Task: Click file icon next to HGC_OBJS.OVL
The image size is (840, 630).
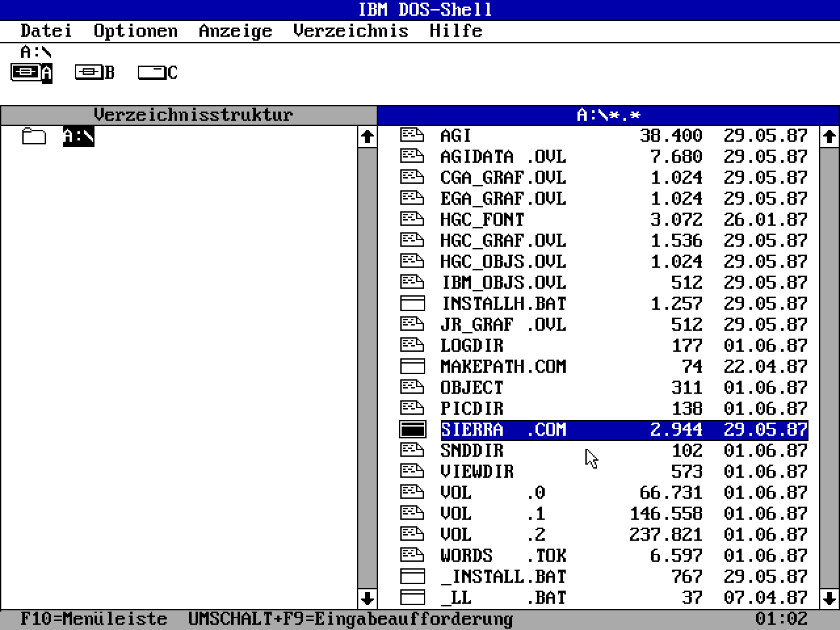Action: 412,261
